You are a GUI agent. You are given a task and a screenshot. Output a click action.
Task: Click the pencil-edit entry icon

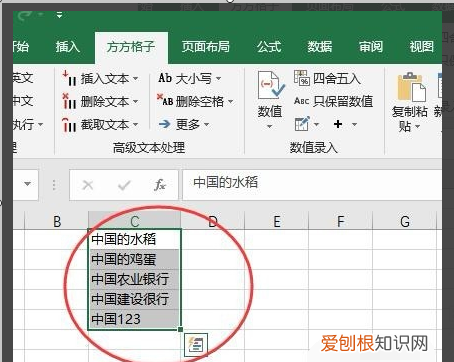[x=302, y=124]
